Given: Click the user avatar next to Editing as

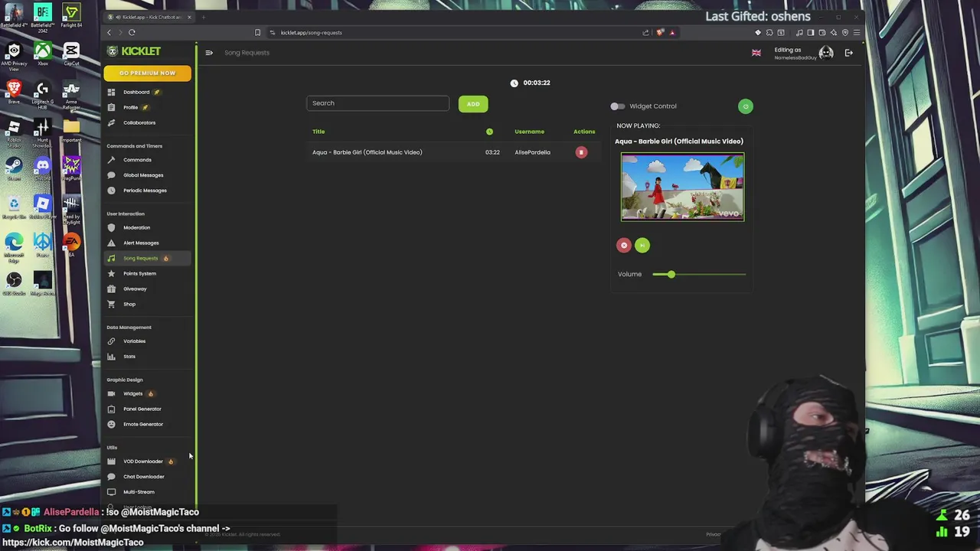Looking at the screenshot, I should click(826, 53).
